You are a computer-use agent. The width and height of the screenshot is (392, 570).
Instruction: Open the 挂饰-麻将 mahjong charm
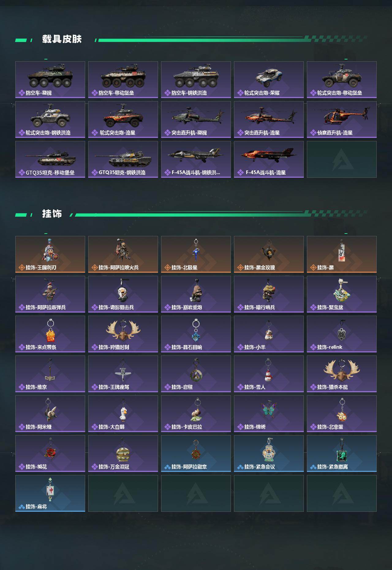tap(50, 493)
